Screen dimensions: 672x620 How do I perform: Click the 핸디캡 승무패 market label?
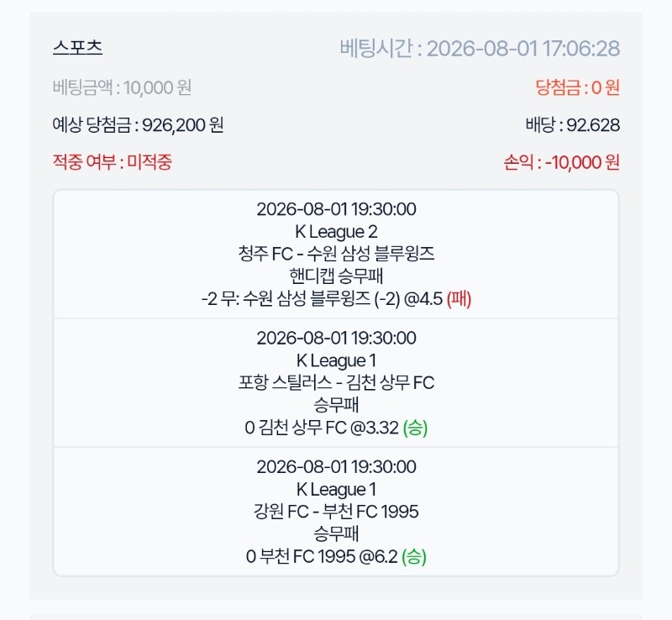pos(336,276)
